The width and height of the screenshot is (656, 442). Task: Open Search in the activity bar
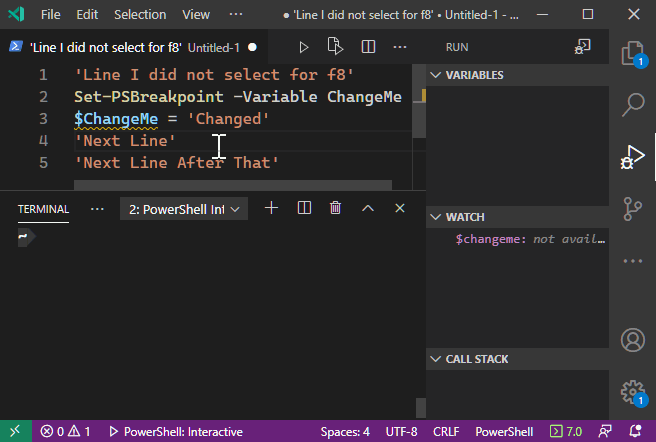pyautogui.click(x=633, y=104)
